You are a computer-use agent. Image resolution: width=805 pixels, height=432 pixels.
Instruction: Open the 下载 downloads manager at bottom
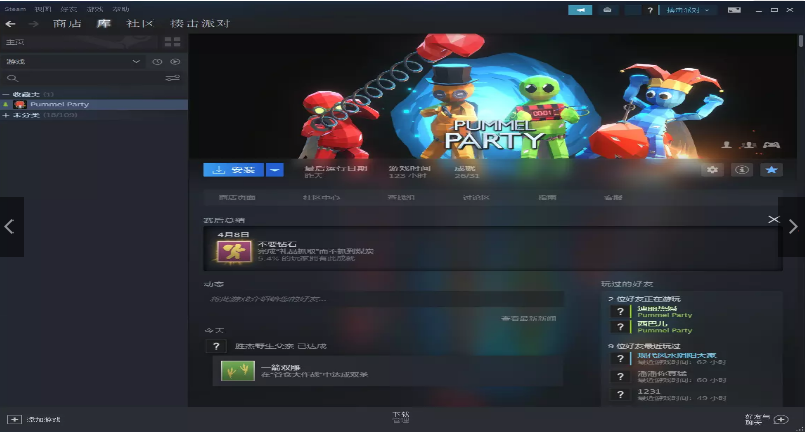[x=401, y=417]
